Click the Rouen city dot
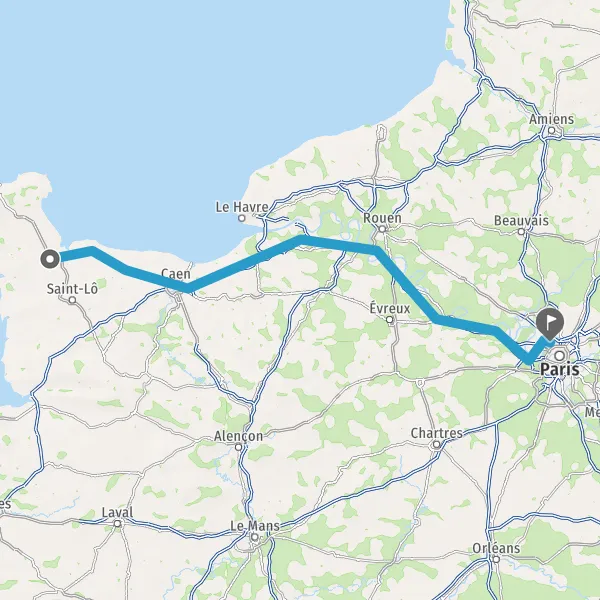The image size is (600, 600). 382,229
